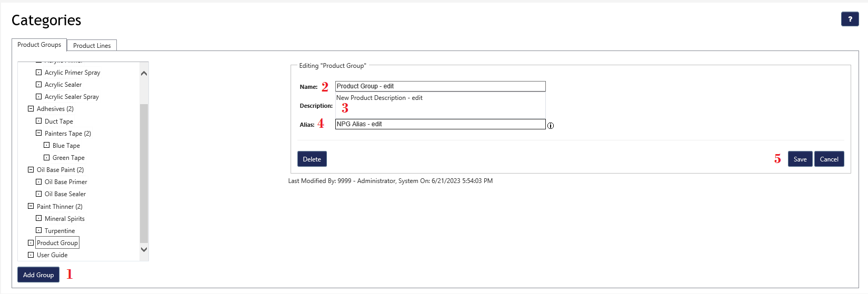Collapse the Paint Thinner node

pos(31,206)
